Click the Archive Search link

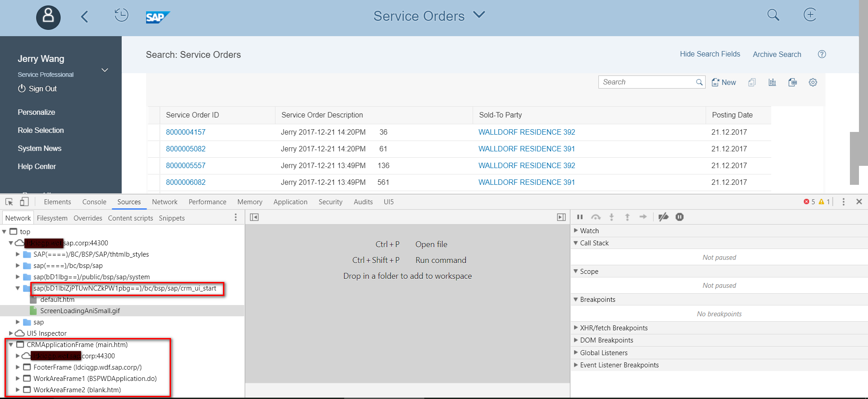777,54
